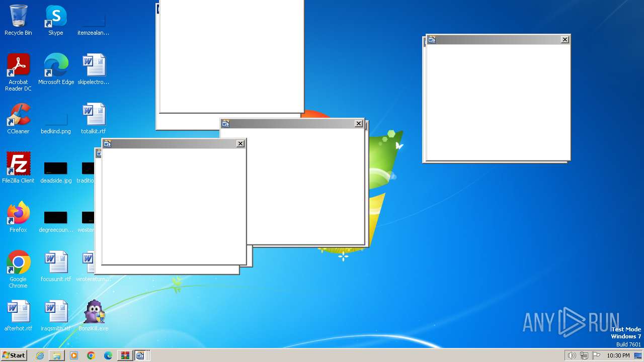Screen dimensions: 644x362
Task: Click the Show desktop button
Action: (x=638, y=355)
